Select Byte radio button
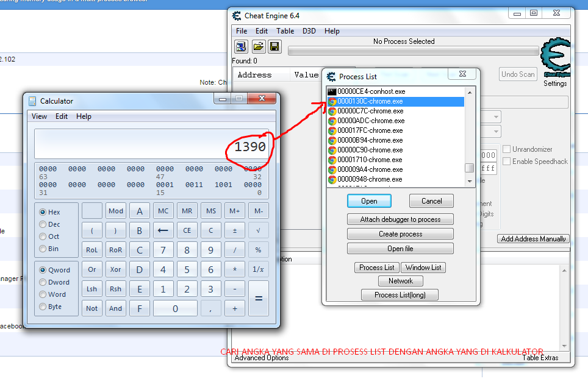Image resolution: width=588 pixels, height=387 pixels. click(43, 307)
